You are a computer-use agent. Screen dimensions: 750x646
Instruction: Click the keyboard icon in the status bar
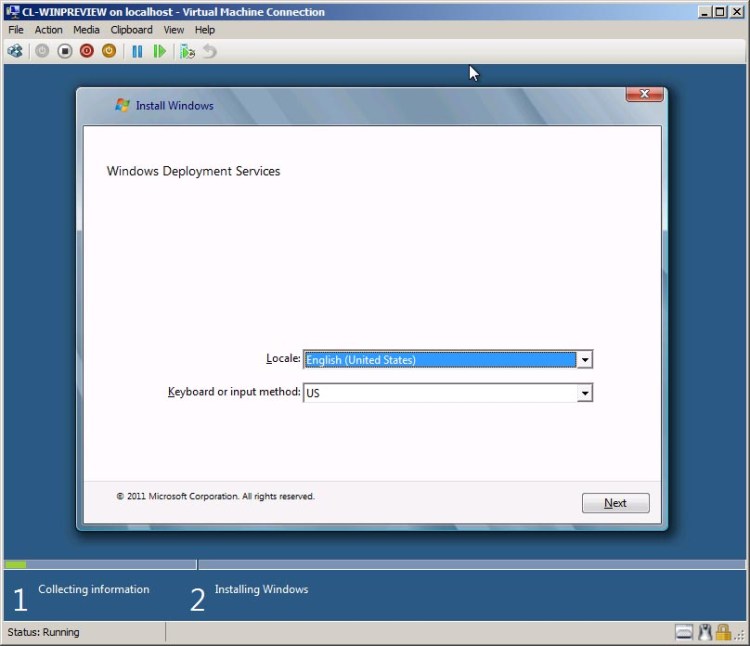point(684,632)
